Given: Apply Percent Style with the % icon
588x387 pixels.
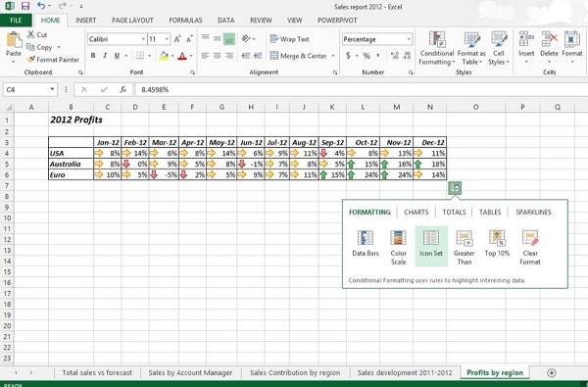Looking at the screenshot, I should pyautogui.click(x=367, y=56).
